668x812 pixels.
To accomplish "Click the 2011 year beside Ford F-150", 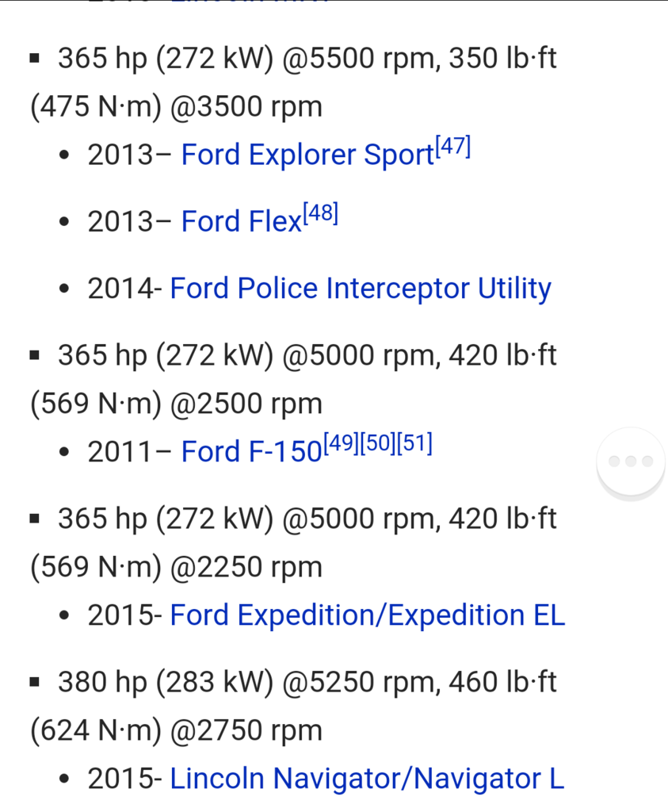I will 120,451.
